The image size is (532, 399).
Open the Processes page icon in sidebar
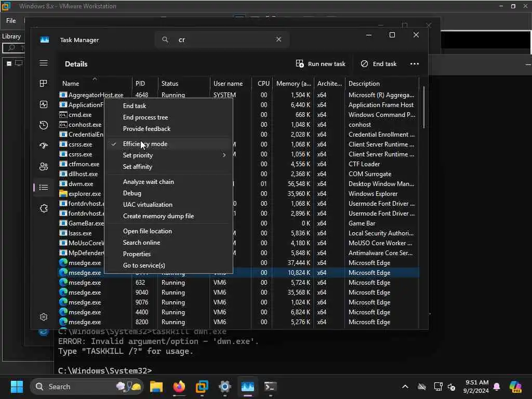(44, 84)
